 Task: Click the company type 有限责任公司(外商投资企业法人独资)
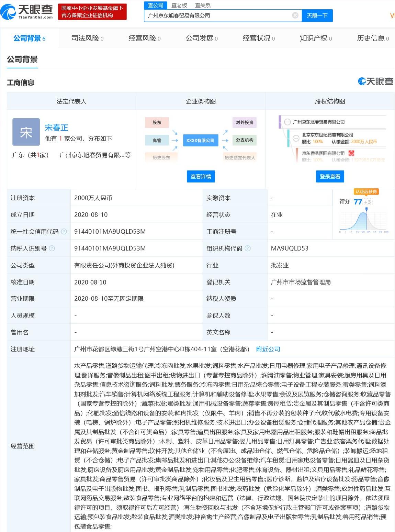(124, 265)
